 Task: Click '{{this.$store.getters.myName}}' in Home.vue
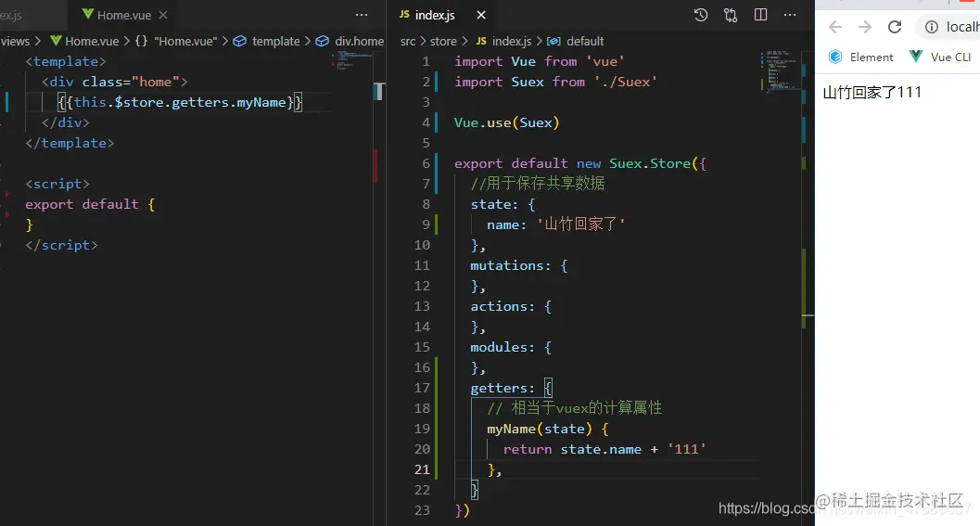[180, 102]
